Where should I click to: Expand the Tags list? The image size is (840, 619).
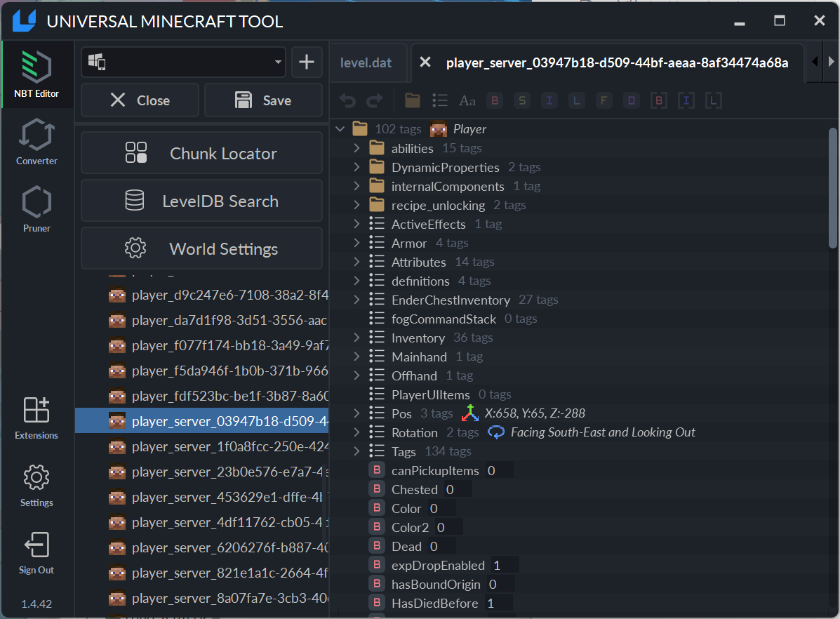tap(356, 451)
